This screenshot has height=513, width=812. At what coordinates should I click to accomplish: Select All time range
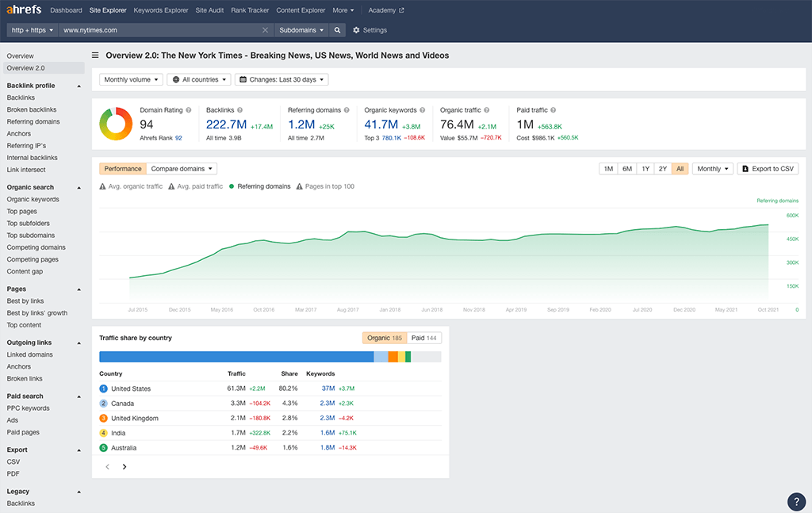(680, 169)
